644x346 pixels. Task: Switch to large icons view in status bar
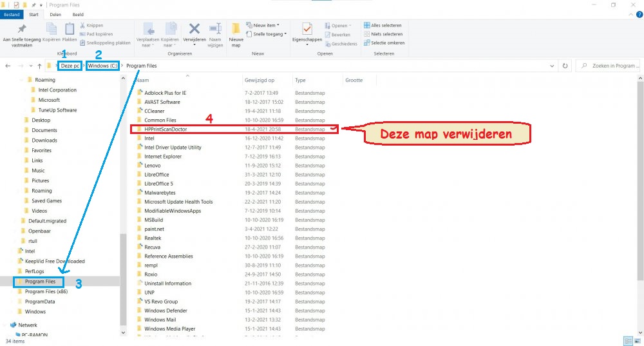pyautogui.click(x=638, y=341)
